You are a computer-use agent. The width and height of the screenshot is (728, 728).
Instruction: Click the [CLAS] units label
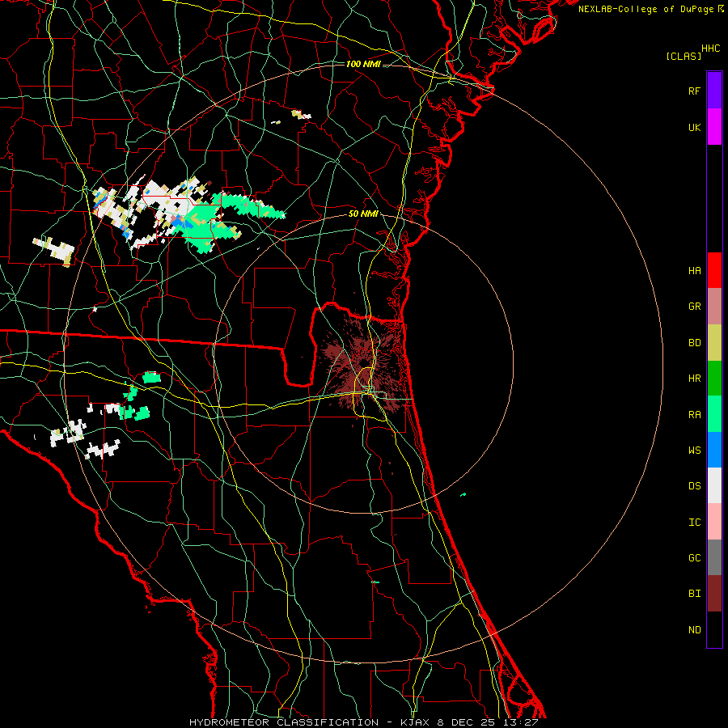point(684,56)
